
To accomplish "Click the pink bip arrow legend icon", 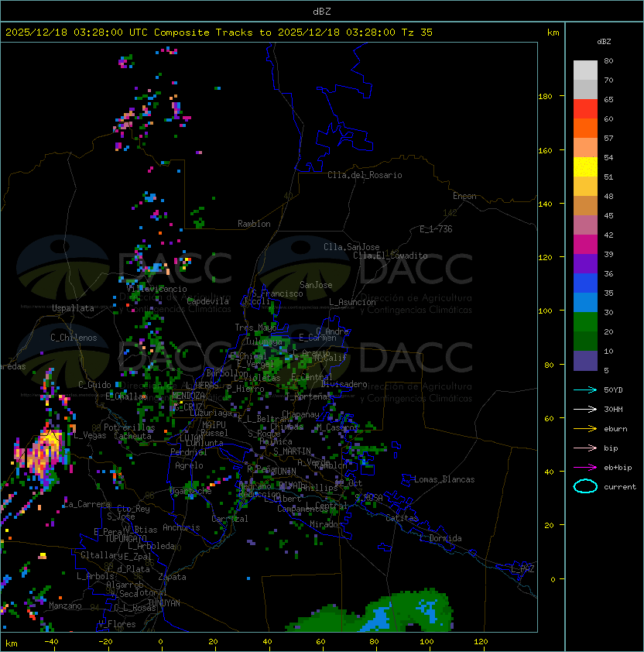I will point(585,448).
